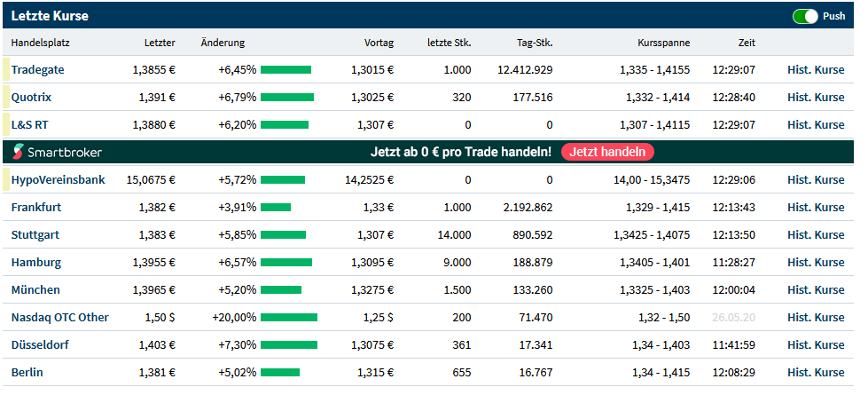Go to the Frankfurt exchange row
The width and height of the screenshot is (868, 395).
[36, 207]
